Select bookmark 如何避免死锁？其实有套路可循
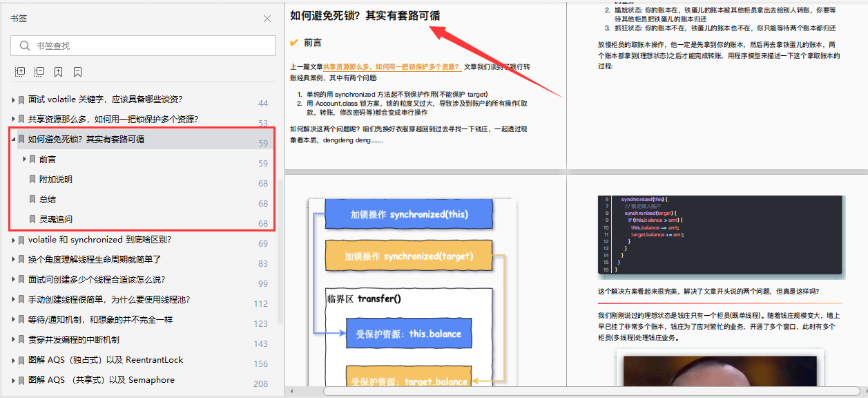This screenshot has width=868, height=398. click(x=86, y=139)
